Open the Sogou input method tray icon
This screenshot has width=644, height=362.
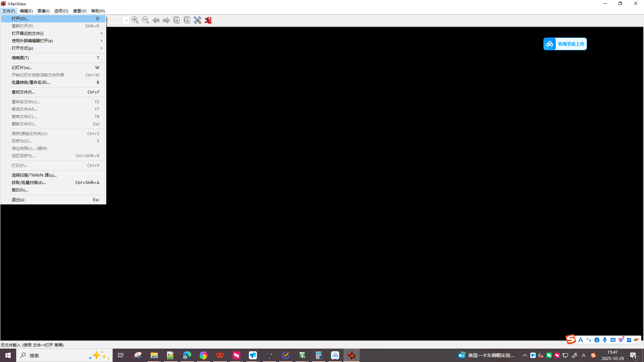[x=593, y=355]
